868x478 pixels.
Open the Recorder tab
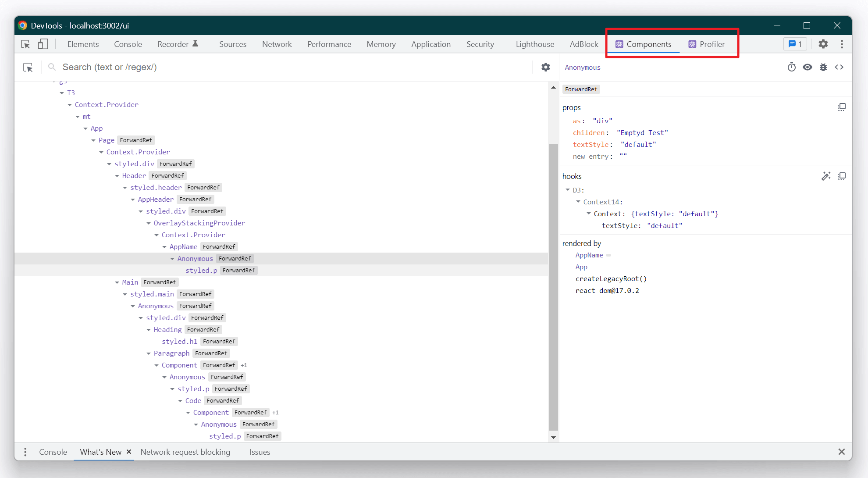tap(178, 44)
